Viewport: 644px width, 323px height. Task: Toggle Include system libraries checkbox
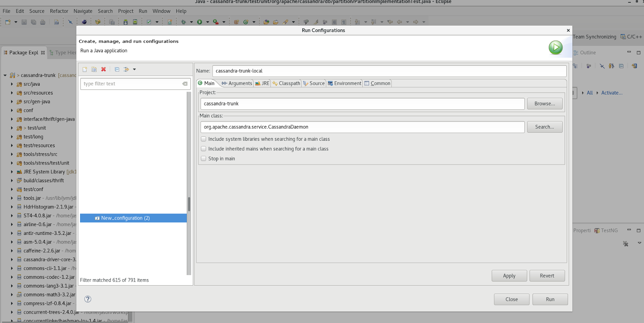204,139
